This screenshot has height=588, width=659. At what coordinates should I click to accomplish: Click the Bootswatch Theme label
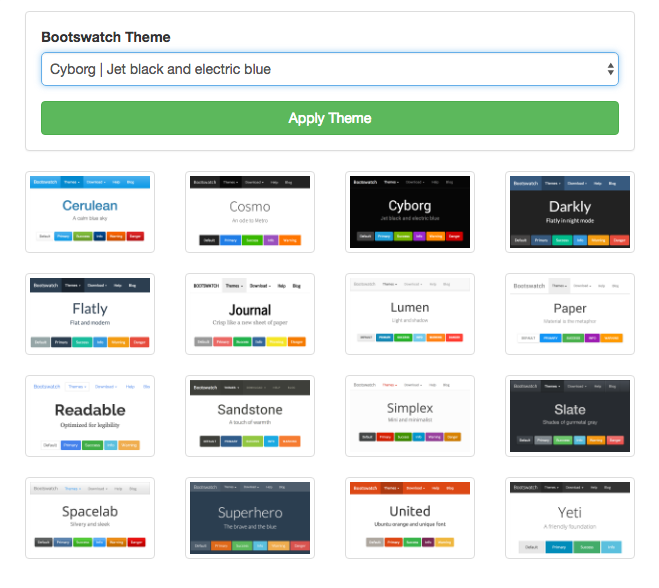(105, 37)
